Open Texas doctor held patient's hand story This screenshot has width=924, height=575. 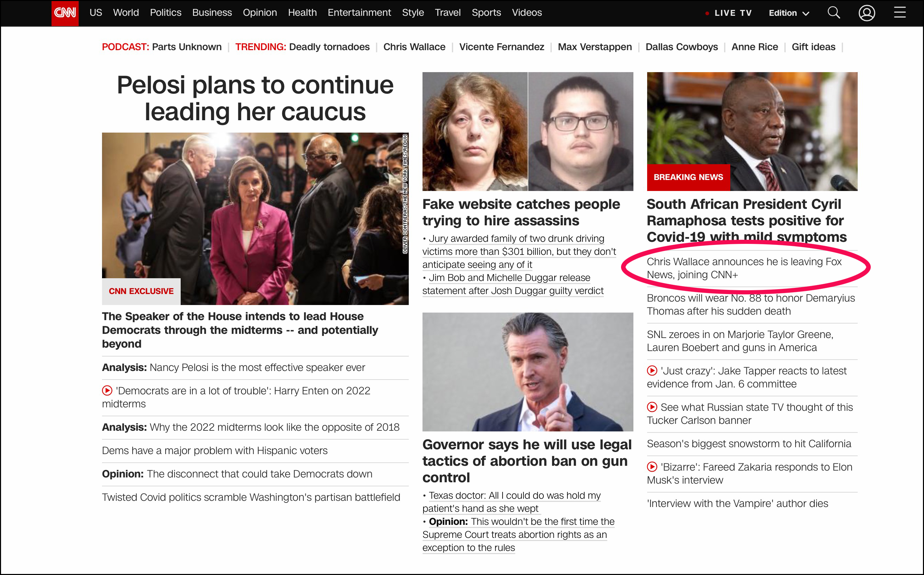tap(511, 502)
